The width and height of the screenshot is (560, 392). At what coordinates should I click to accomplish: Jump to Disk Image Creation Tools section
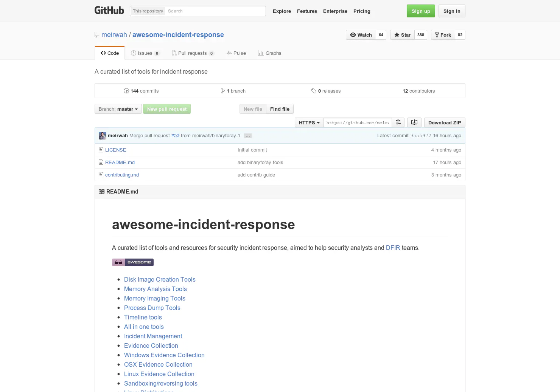(x=160, y=280)
